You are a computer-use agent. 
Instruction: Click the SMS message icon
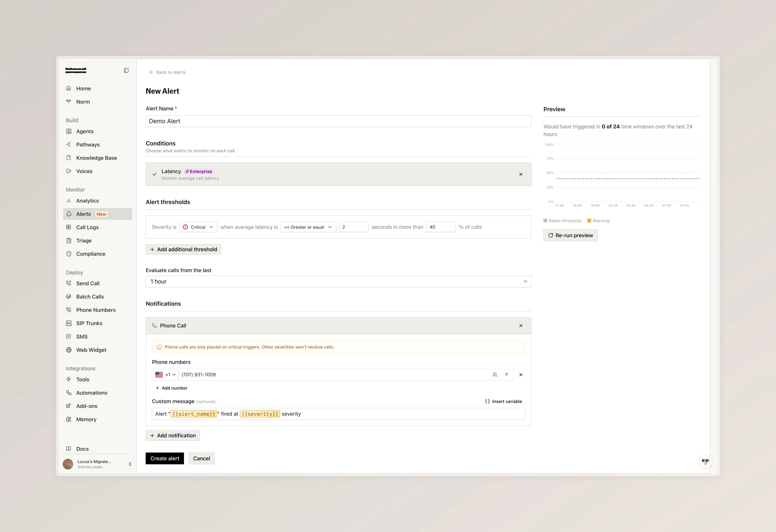tap(69, 337)
